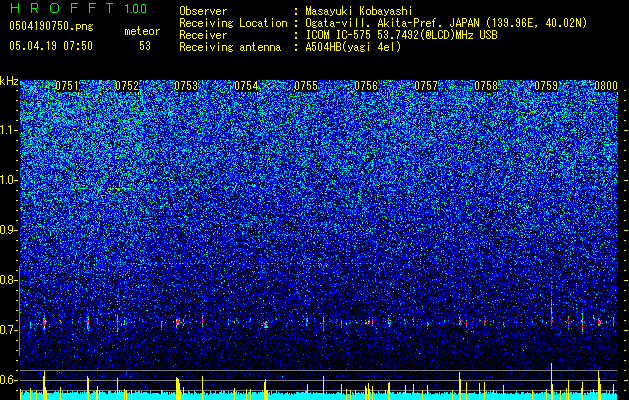Click the 0754 time marker
This screenshot has height=400, width=629.
click(246, 86)
